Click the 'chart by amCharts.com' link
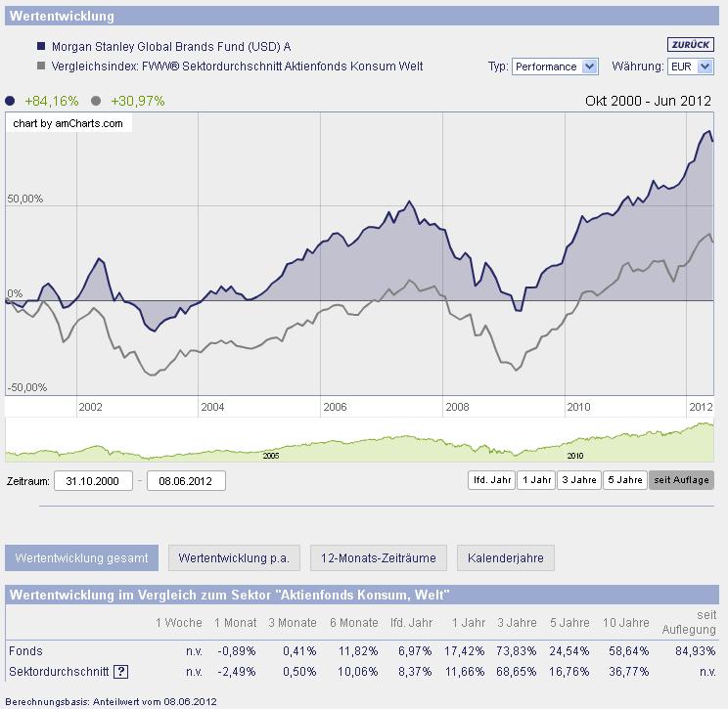 click(68, 123)
